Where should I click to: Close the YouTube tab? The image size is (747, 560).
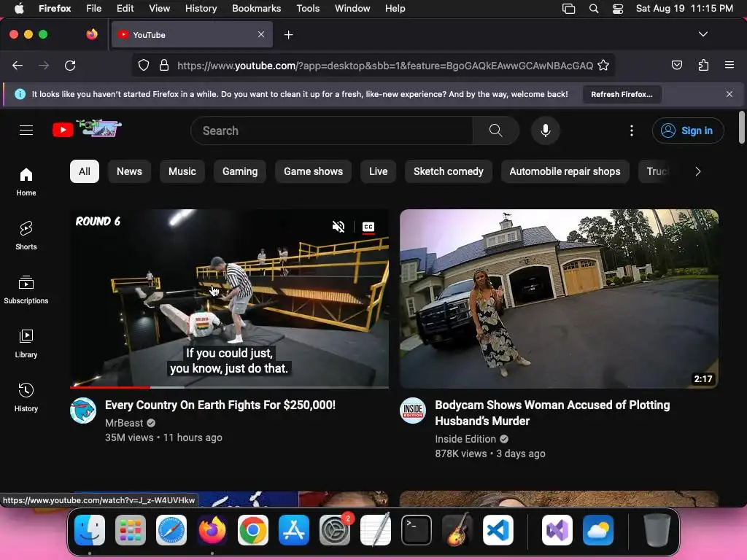point(261,34)
